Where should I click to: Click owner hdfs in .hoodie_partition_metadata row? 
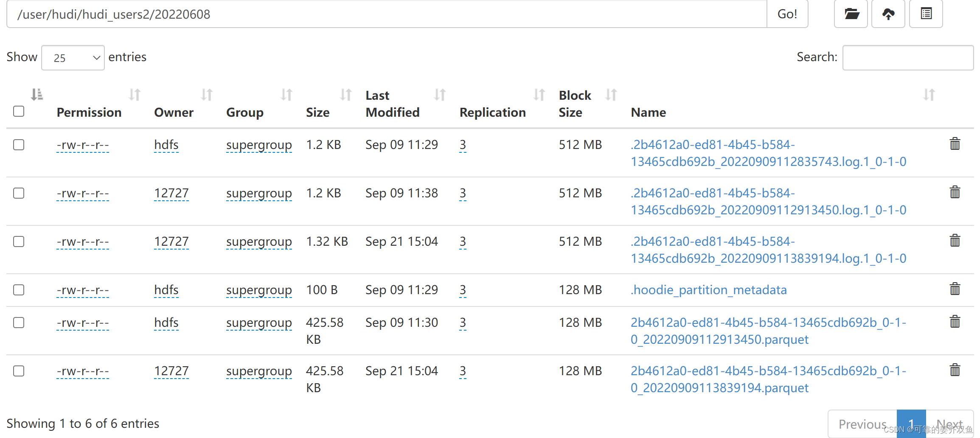(166, 290)
